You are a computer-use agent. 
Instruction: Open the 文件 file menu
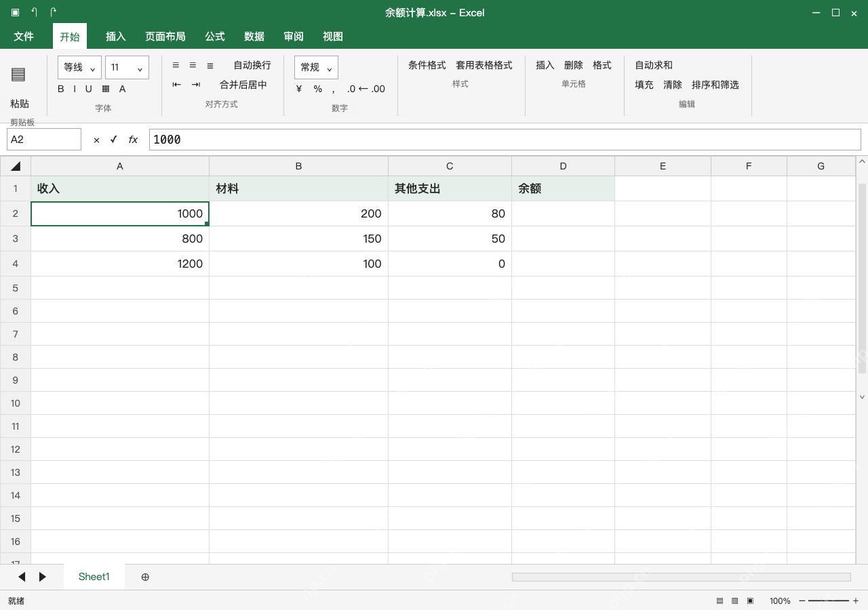point(24,37)
